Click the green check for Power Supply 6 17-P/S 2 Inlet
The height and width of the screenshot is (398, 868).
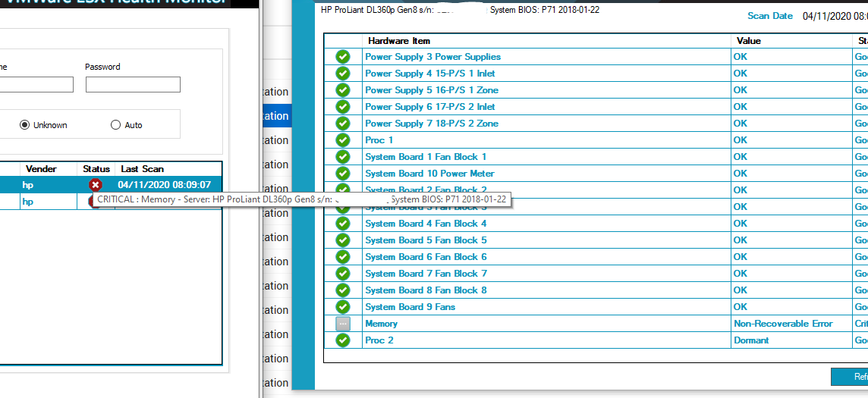pyautogui.click(x=343, y=107)
